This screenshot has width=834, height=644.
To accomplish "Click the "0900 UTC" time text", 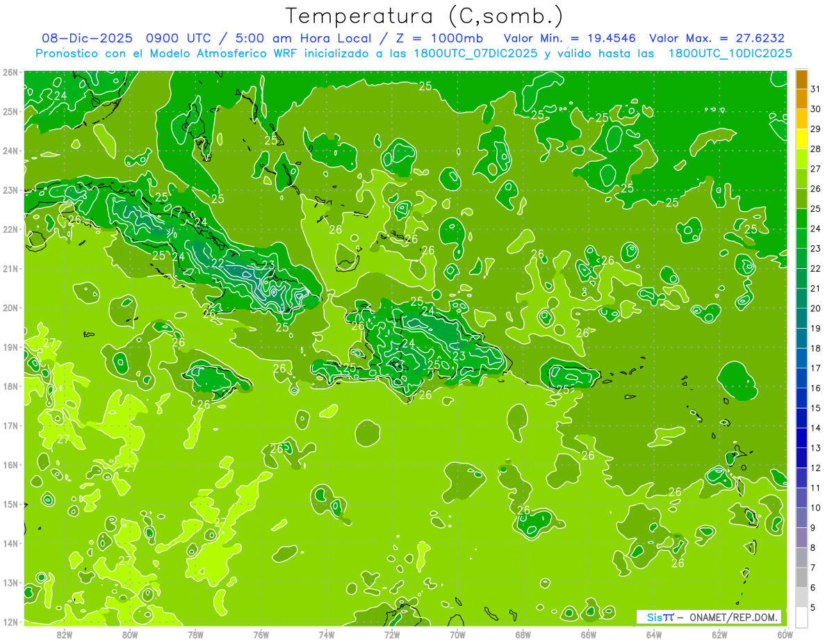I will [178, 38].
